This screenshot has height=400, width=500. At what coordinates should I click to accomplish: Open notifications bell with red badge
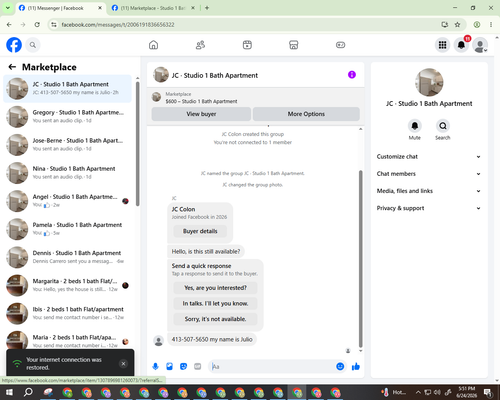pos(461,45)
